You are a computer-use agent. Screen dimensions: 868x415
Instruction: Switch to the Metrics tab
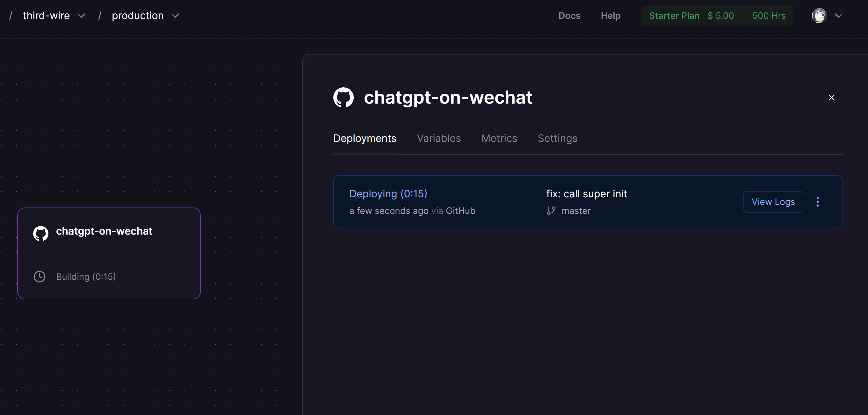pos(499,138)
